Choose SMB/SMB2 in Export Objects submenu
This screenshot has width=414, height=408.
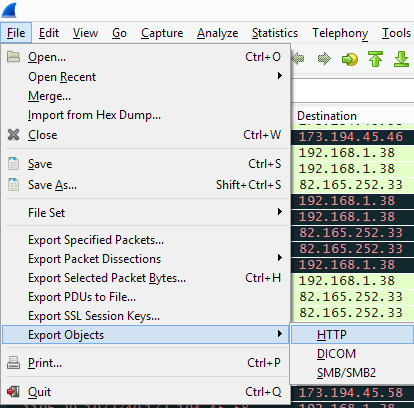click(353, 373)
